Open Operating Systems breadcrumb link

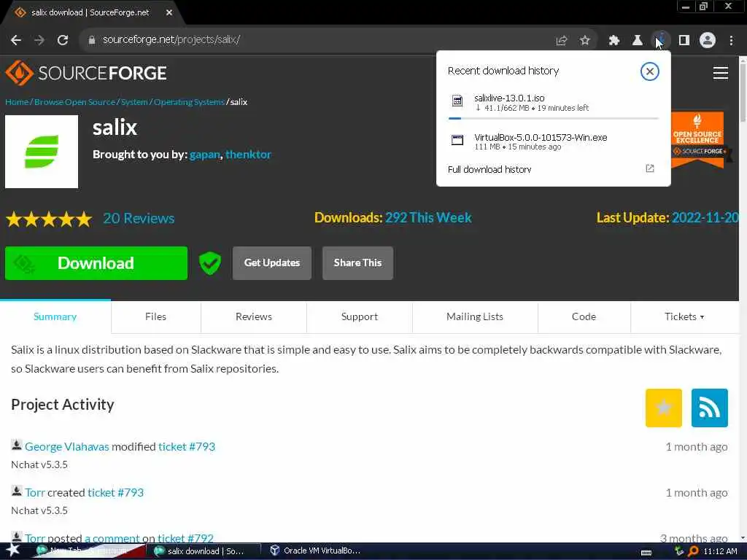tap(189, 102)
